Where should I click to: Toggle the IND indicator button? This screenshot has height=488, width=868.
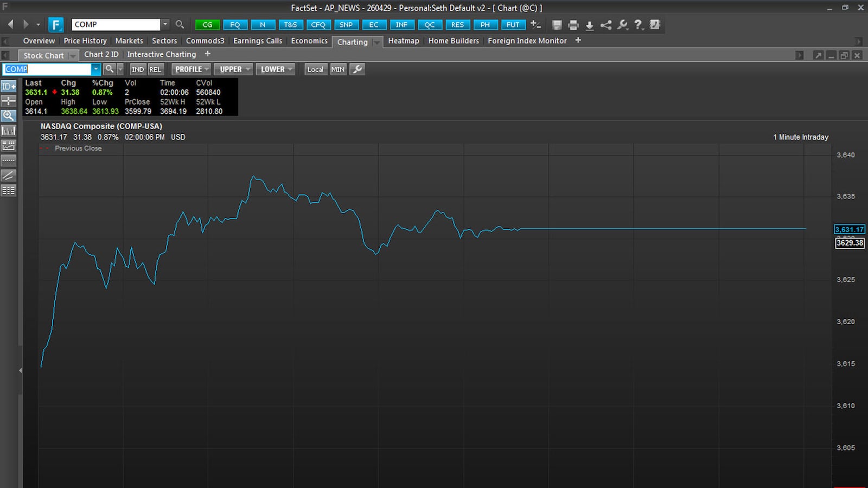pyautogui.click(x=138, y=69)
